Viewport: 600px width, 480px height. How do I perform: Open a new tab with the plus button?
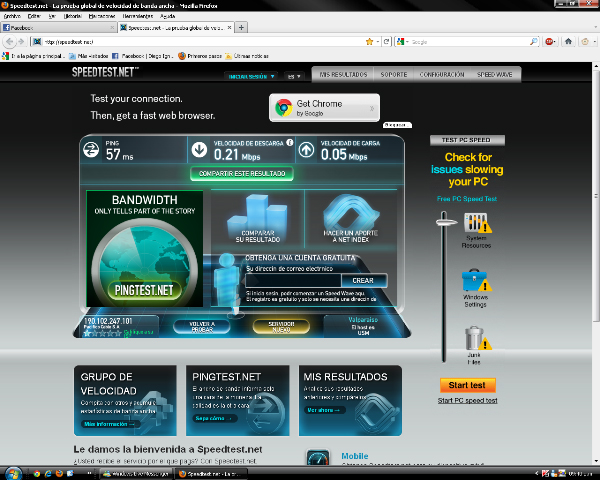241,28
